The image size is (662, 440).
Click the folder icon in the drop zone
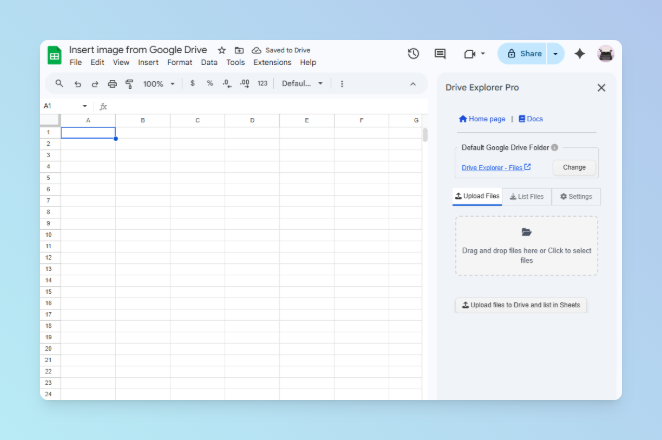pos(526,232)
